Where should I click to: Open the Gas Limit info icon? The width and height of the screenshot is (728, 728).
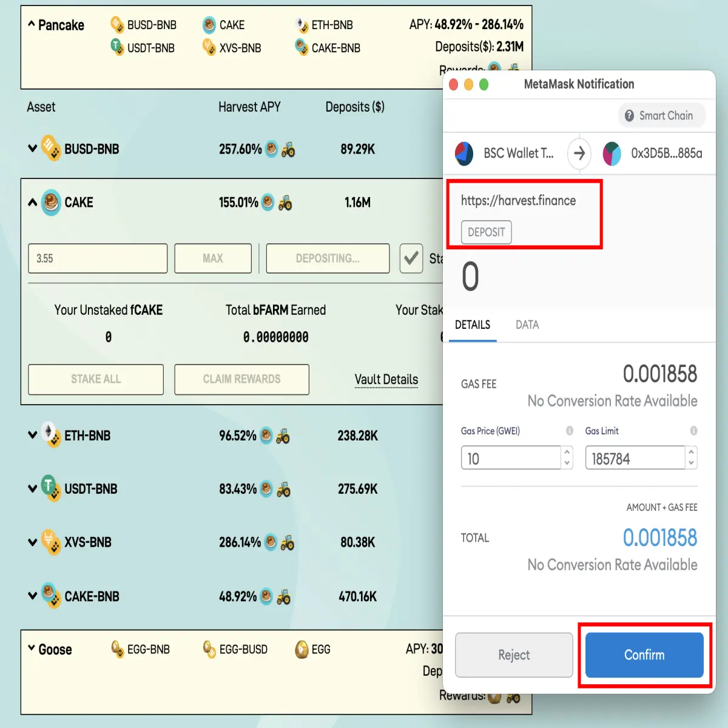(693, 431)
